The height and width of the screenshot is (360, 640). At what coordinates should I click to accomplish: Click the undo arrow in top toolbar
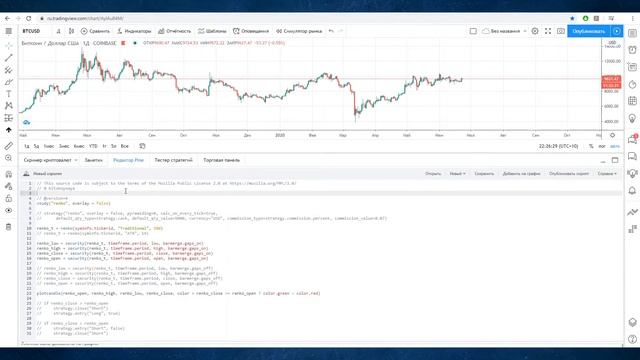coord(331,31)
